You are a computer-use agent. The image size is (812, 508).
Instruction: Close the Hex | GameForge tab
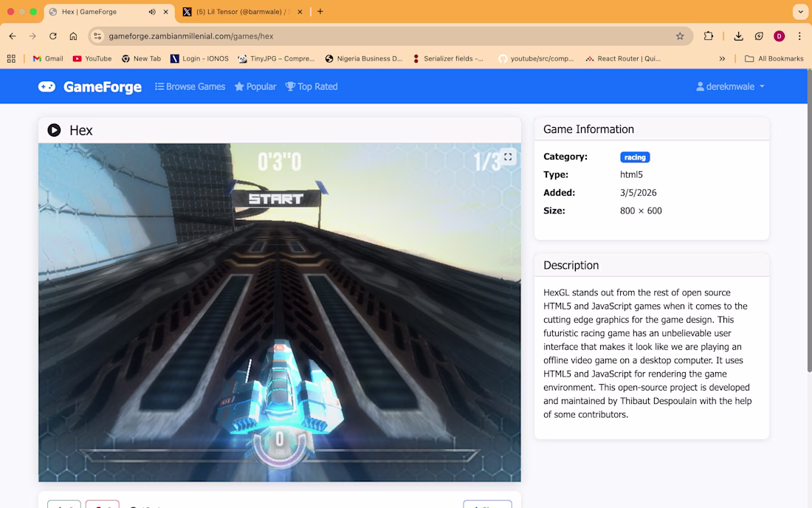pyautogui.click(x=165, y=12)
